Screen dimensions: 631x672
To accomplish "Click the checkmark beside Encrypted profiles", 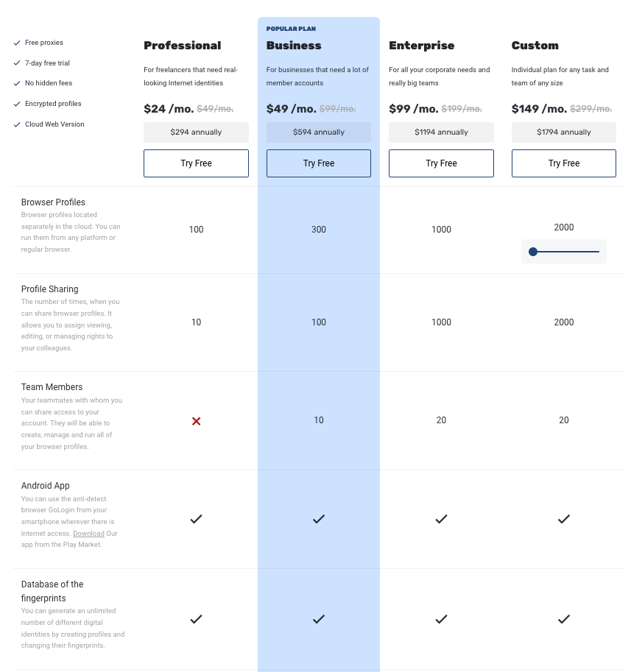I will 17,104.
